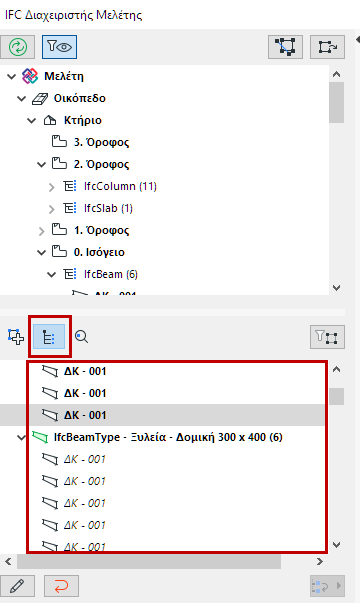Click horizontal scrollbar left arrow
This screenshot has height=603, width=360.
[8, 562]
